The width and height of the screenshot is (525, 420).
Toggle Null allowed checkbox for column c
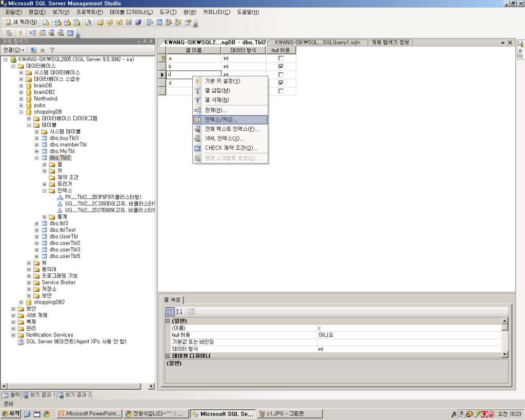click(281, 75)
